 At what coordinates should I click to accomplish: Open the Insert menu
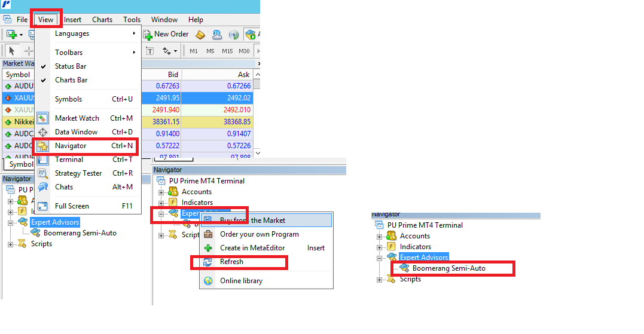pyautogui.click(x=73, y=20)
